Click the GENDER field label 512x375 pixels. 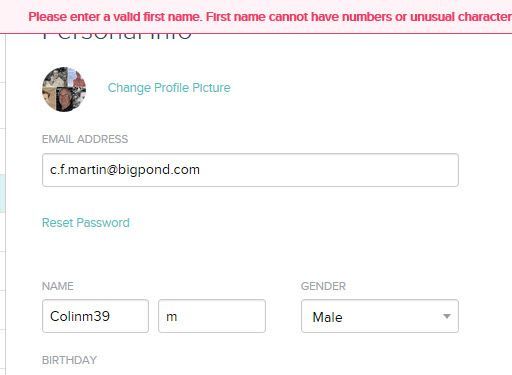click(x=323, y=286)
